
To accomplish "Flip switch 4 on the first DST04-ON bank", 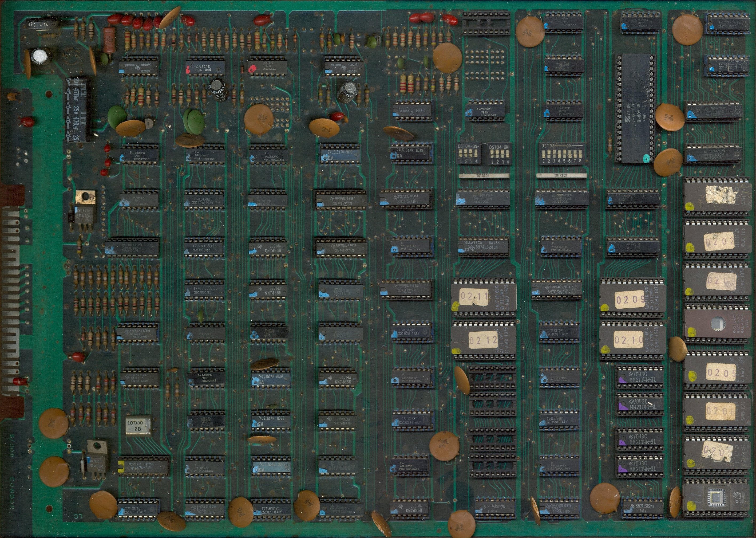I will pyautogui.click(x=476, y=153).
